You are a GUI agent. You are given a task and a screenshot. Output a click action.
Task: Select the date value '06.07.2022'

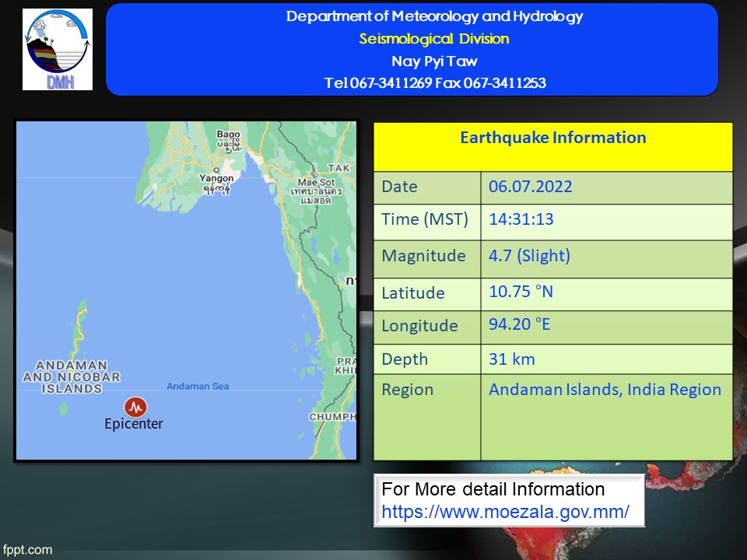[530, 186]
